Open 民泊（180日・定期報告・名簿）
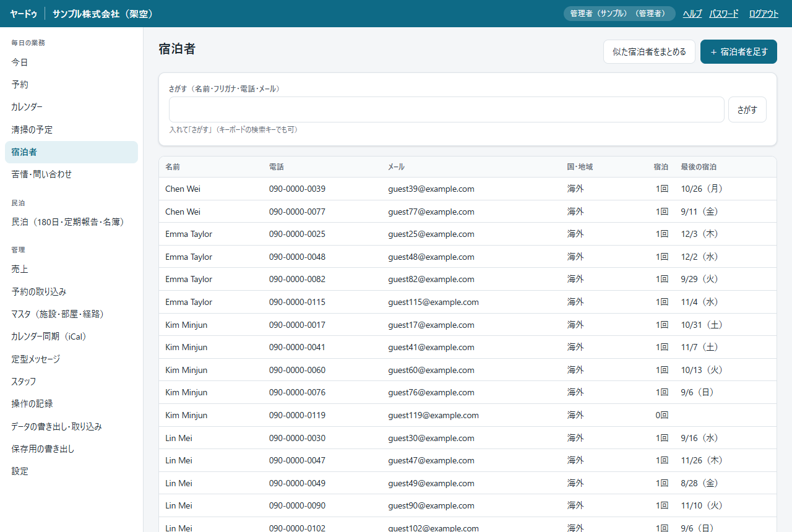This screenshot has width=792, height=532. (71, 221)
